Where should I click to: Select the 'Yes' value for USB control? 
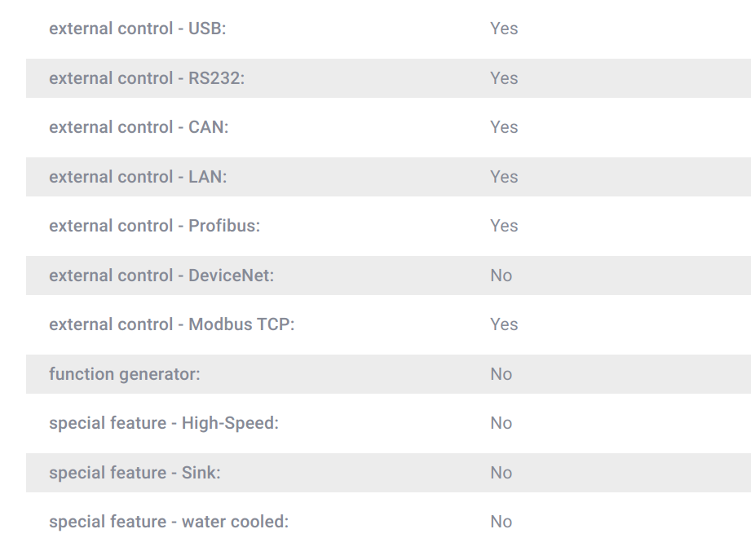click(504, 29)
